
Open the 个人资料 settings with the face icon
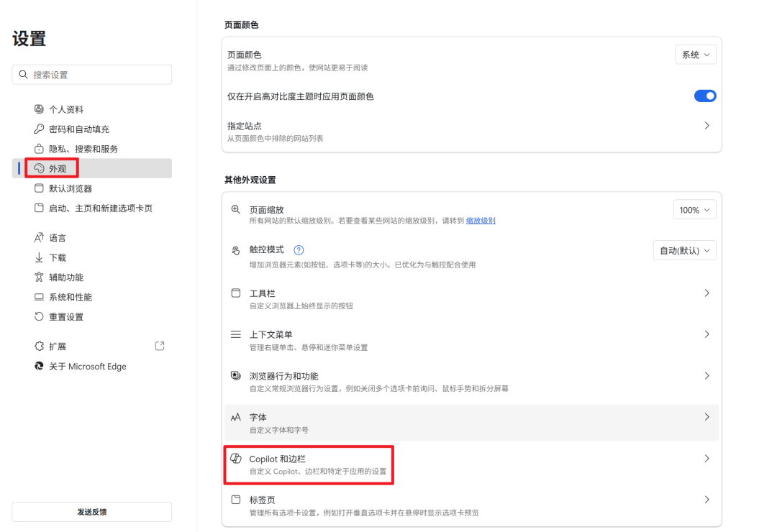[x=39, y=109]
